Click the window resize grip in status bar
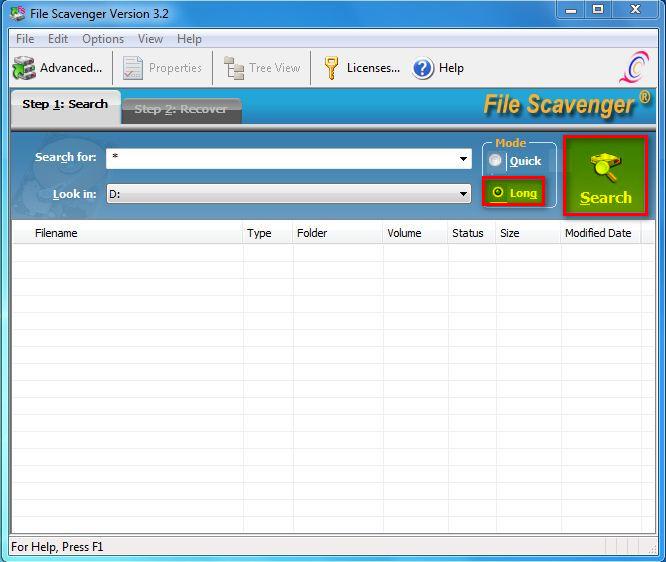 (x=652, y=549)
